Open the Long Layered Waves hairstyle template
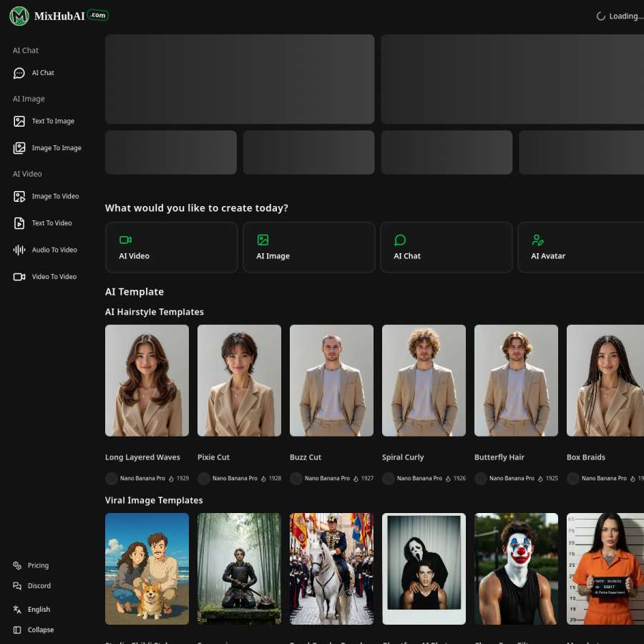 [x=147, y=381]
